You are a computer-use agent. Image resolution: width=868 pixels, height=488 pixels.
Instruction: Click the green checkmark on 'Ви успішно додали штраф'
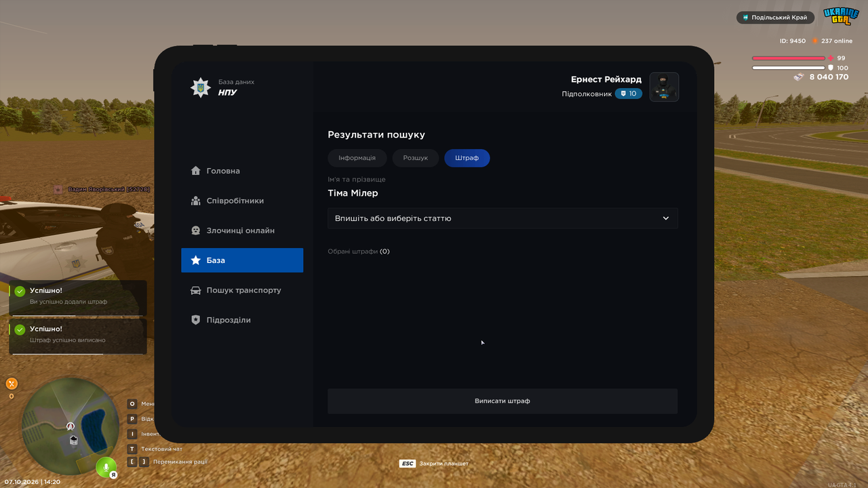click(x=20, y=291)
